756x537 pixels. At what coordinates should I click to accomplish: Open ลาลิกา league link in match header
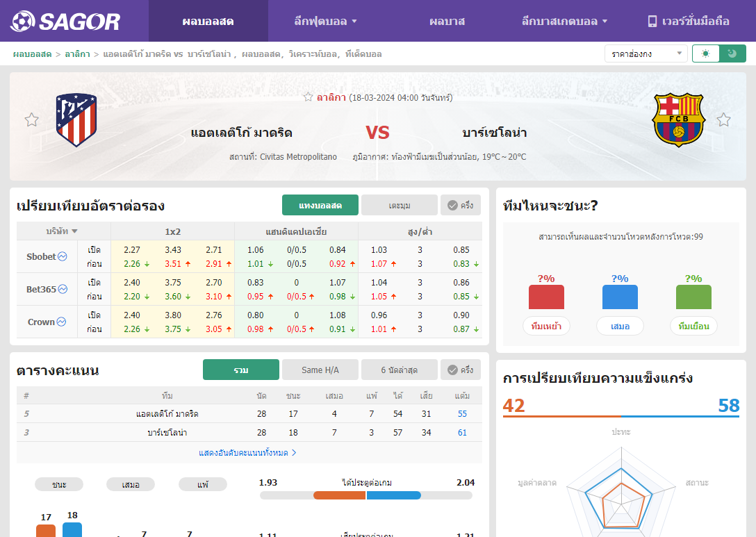(x=331, y=97)
